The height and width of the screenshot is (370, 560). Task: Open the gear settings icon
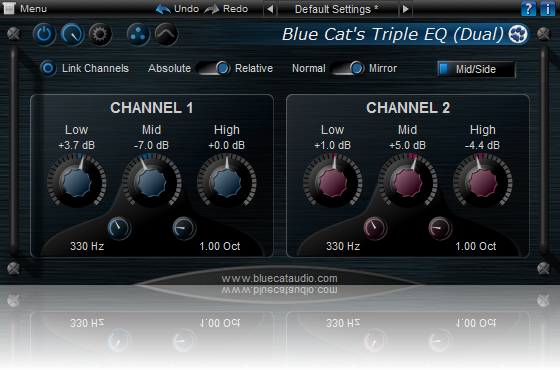[x=100, y=35]
